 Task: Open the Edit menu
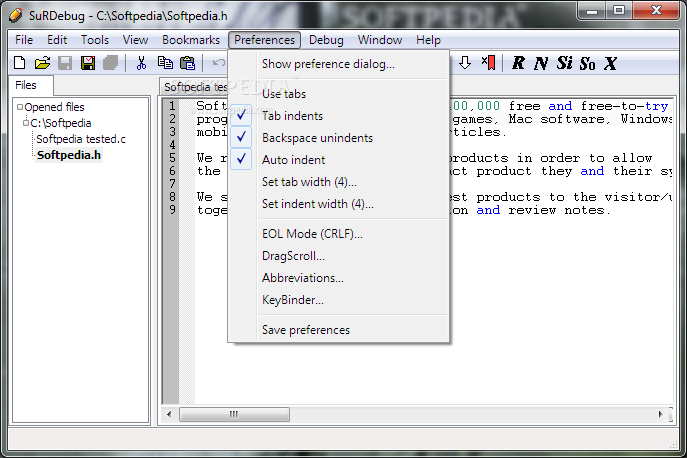tap(57, 40)
